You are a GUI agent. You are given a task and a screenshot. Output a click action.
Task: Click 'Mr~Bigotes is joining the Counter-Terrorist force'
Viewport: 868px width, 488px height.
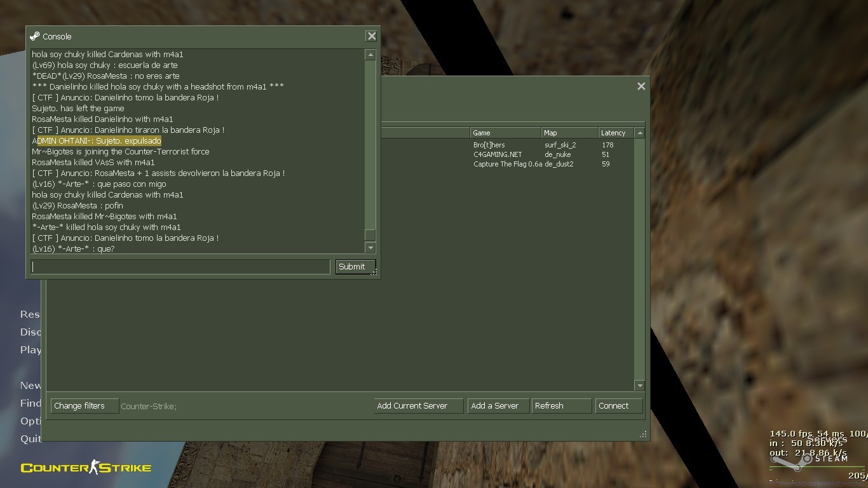(x=121, y=152)
